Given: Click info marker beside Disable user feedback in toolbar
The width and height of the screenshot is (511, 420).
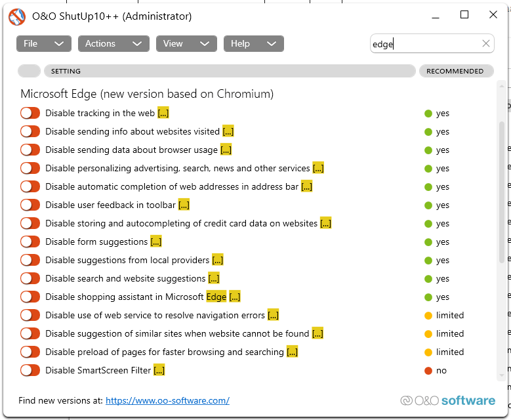Looking at the screenshot, I should tap(184, 205).
